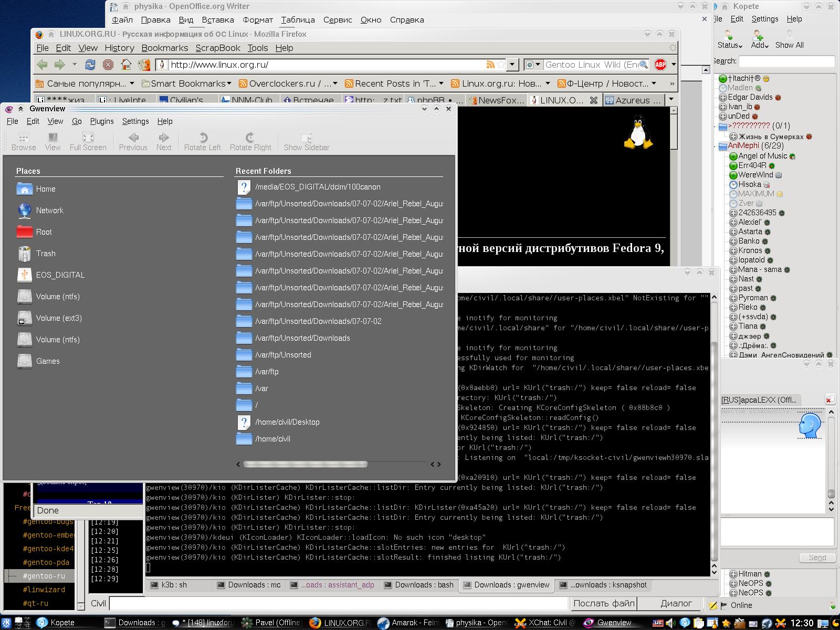Switch to k3b : sh terminal tab
The height and width of the screenshot is (630, 840).
(x=169, y=585)
